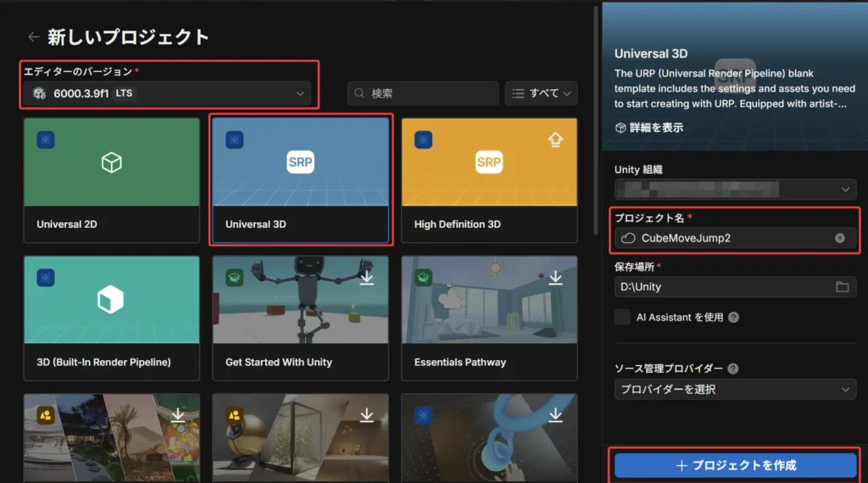
Task: Click the template list scrollbar
Action: click(596, 120)
